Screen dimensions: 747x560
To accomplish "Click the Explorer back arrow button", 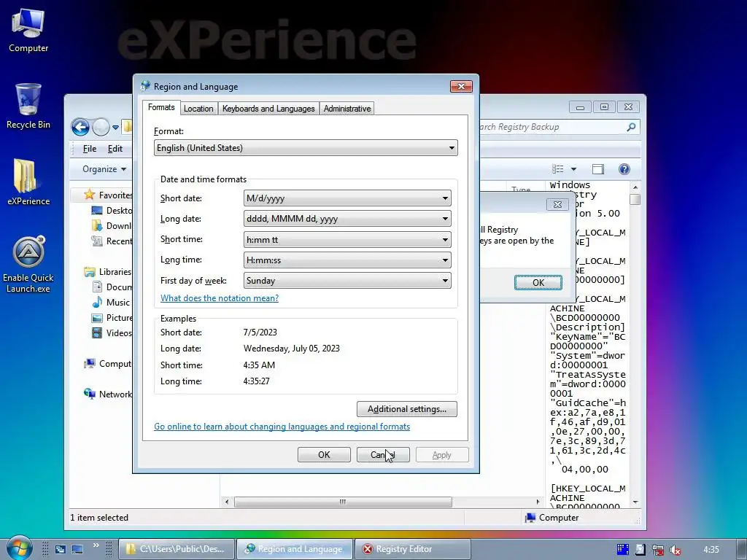I will pos(80,127).
